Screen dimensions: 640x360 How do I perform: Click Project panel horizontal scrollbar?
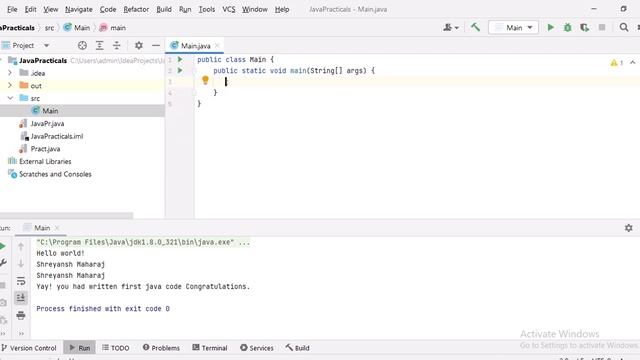point(66,215)
